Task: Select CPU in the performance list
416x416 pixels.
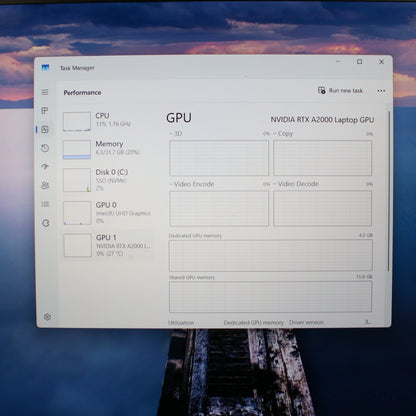Action: click(x=108, y=121)
